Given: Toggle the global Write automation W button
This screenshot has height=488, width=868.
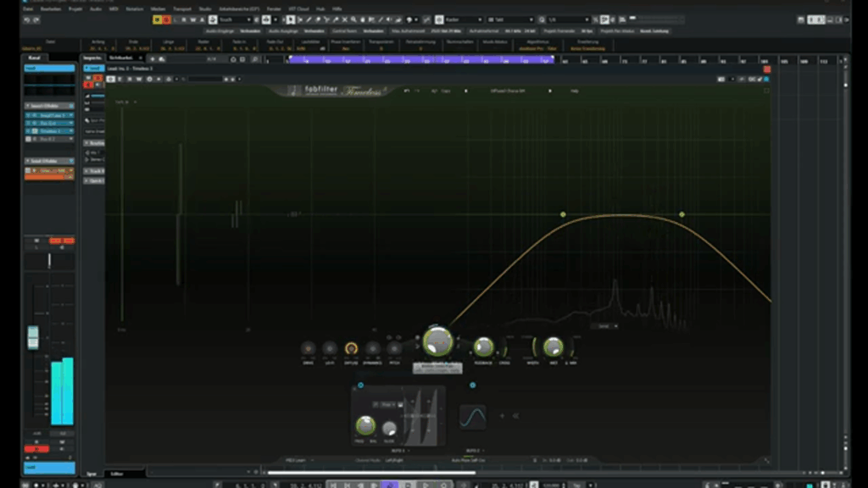Looking at the screenshot, I should [193, 20].
